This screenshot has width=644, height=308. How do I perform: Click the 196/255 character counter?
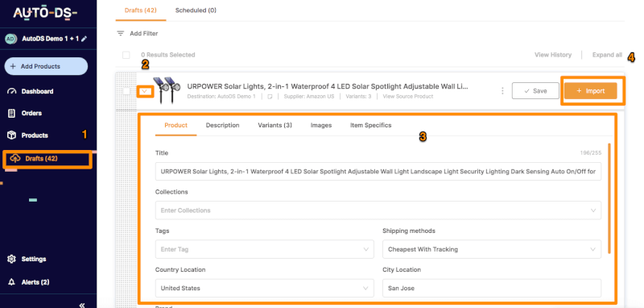point(592,153)
